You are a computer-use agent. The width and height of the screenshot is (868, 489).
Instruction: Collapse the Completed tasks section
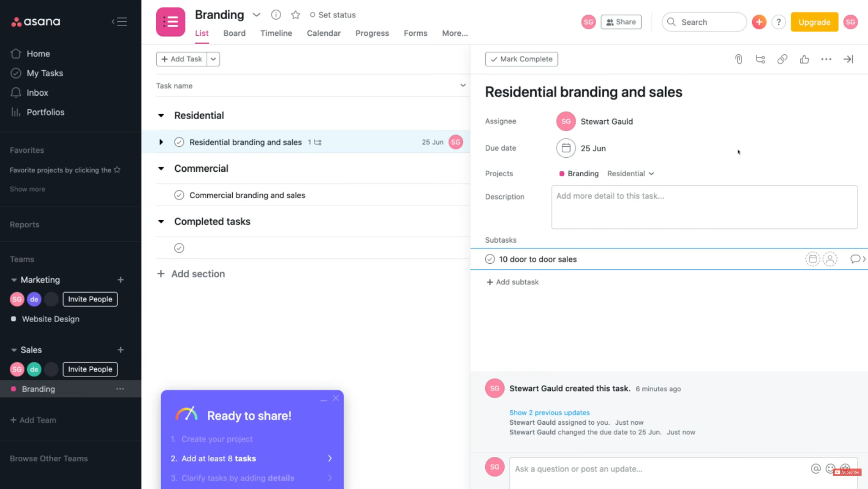tap(161, 221)
